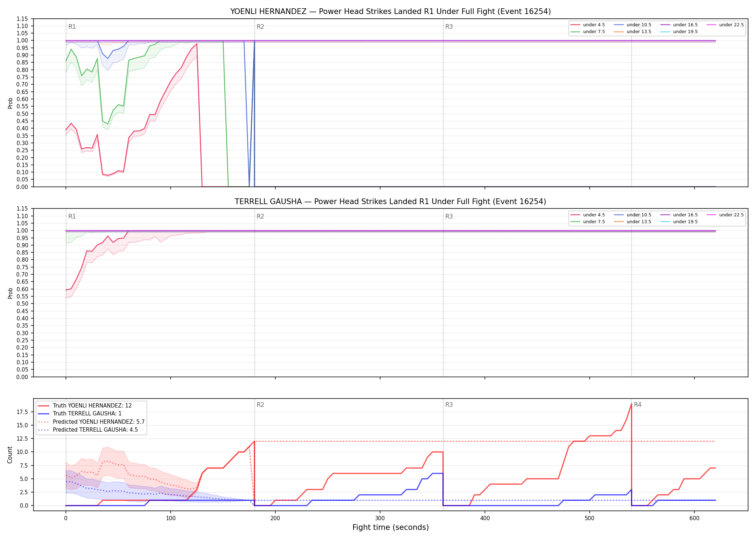Click '0.50' tick on Hernandez Prob axis

(x=22, y=114)
